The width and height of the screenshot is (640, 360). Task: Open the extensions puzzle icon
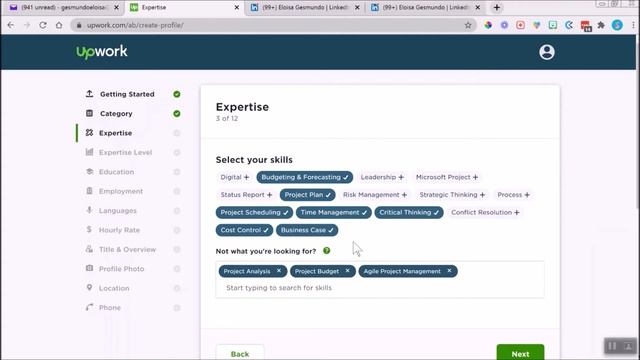tap(601, 25)
